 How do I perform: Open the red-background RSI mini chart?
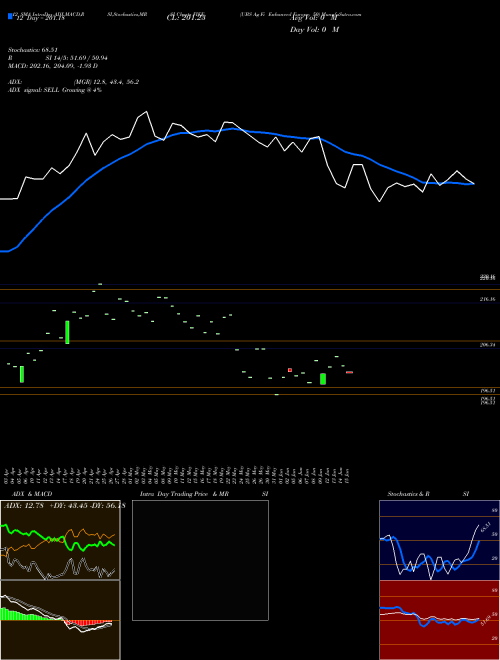tap(439, 620)
